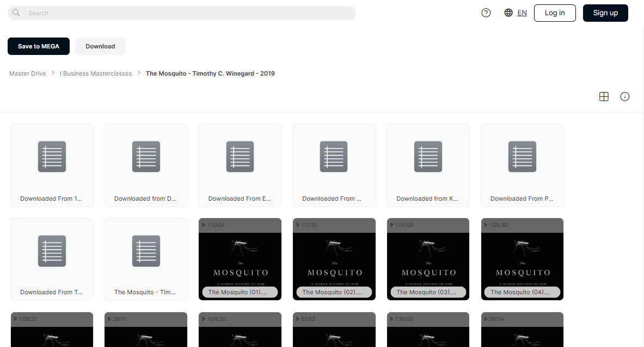
Task: Open the video thumbnail with duration 29:11
Action: tap(146, 330)
